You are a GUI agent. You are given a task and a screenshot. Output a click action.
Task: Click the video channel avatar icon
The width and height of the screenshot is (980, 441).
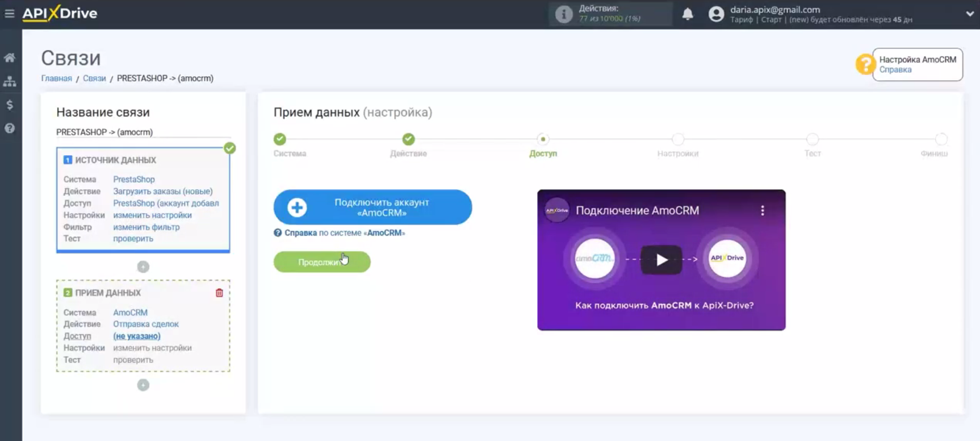tap(557, 210)
